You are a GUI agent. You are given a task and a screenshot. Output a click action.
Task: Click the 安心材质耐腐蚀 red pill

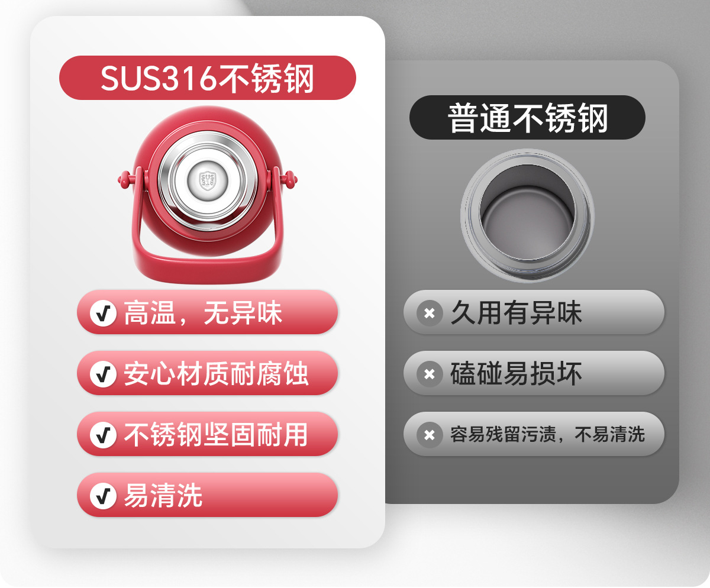coord(207,373)
